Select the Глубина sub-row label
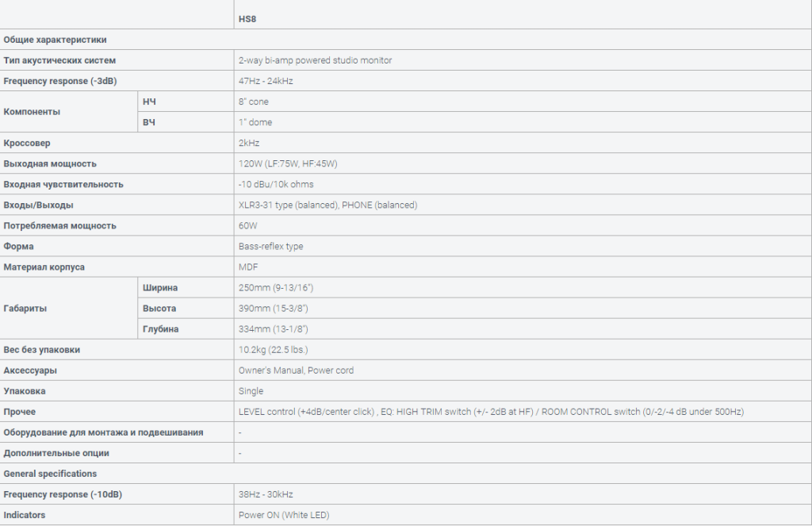The height and width of the screenshot is (526, 812). point(160,329)
